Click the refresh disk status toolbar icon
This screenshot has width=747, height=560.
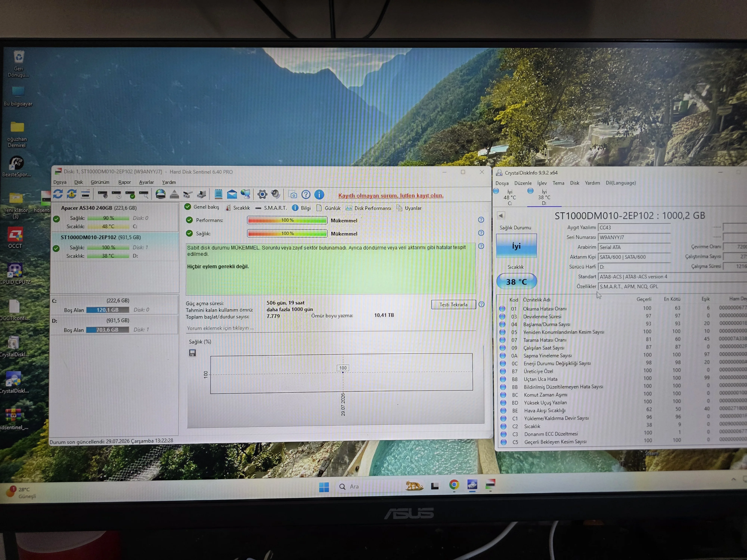coord(58,194)
